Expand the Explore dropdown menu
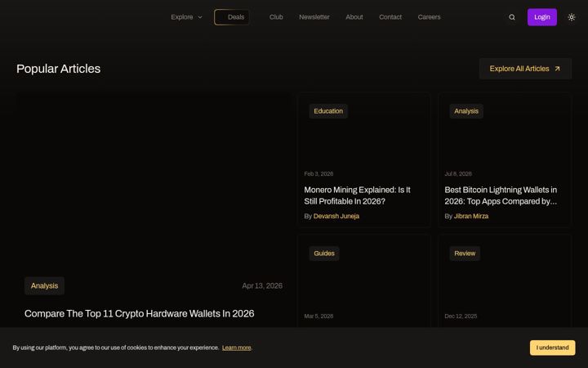 click(186, 17)
